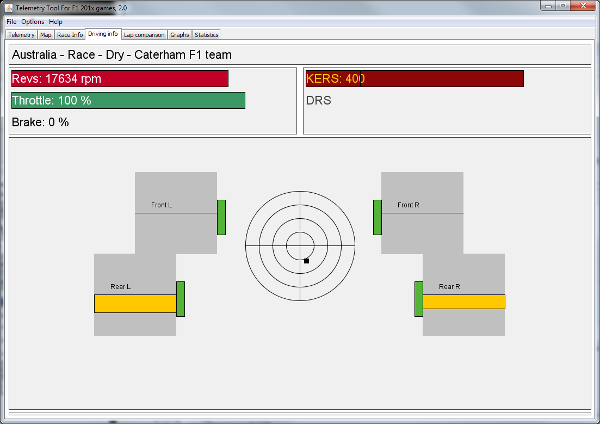Click the Rear L tyre label

(121, 286)
